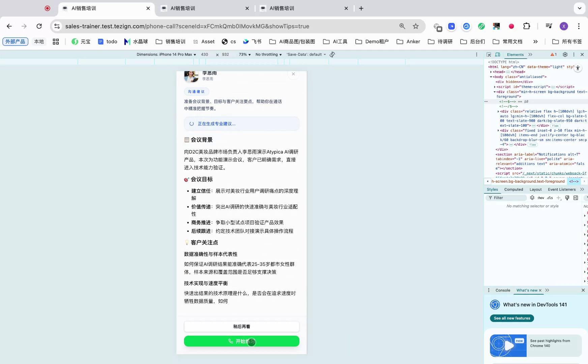This screenshot has width=588, height=364.
Task: Click the 稍后再看 button
Action: click(241, 326)
